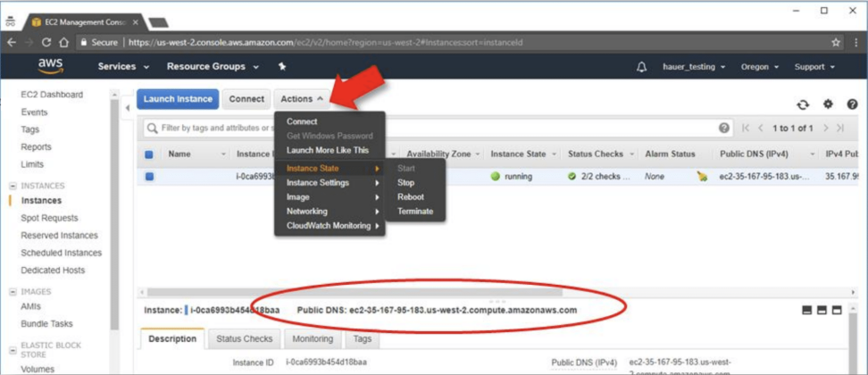Switch to the Description tab

(172, 338)
